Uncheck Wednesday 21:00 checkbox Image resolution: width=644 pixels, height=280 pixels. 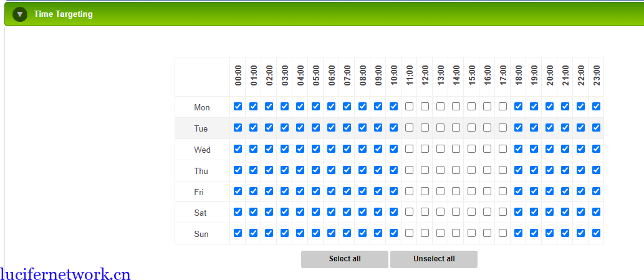pyautogui.click(x=565, y=149)
